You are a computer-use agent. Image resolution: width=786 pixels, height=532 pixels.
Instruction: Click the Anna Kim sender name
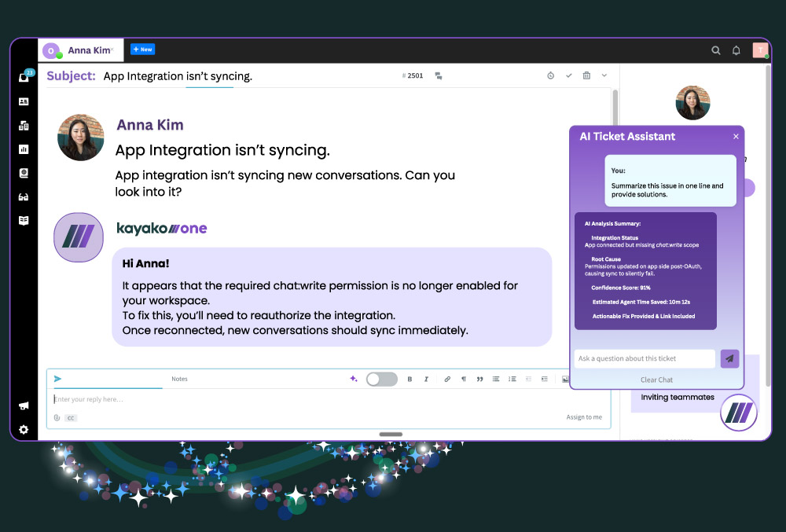coord(150,125)
